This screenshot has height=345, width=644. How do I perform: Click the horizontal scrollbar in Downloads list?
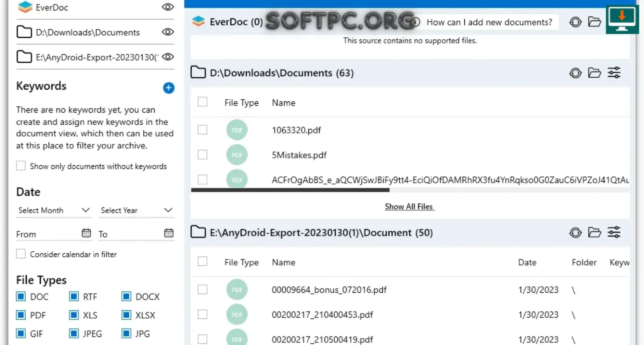pyautogui.click(x=290, y=190)
